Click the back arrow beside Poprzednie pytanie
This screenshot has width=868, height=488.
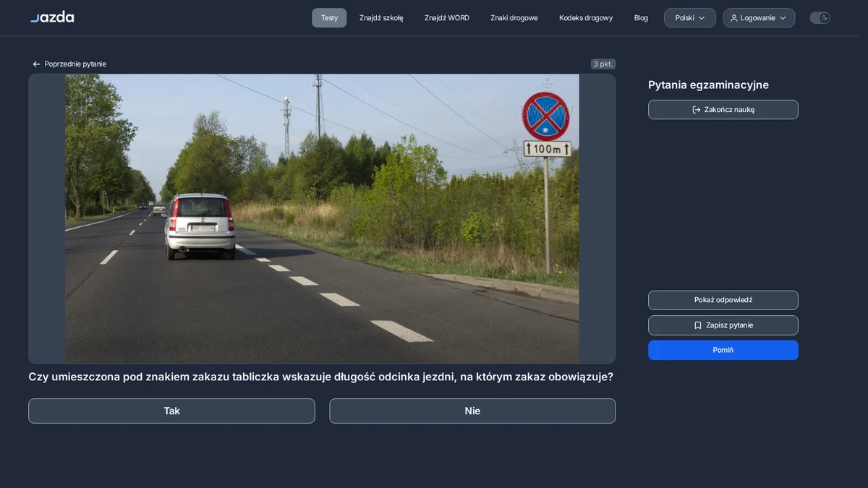point(36,64)
